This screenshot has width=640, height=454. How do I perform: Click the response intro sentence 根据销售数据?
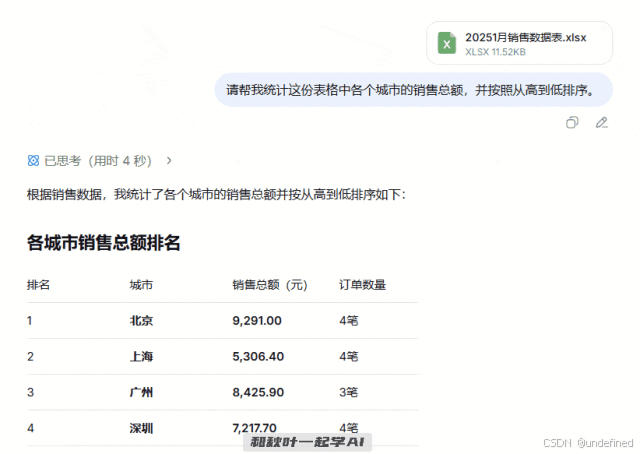coord(216,194)
